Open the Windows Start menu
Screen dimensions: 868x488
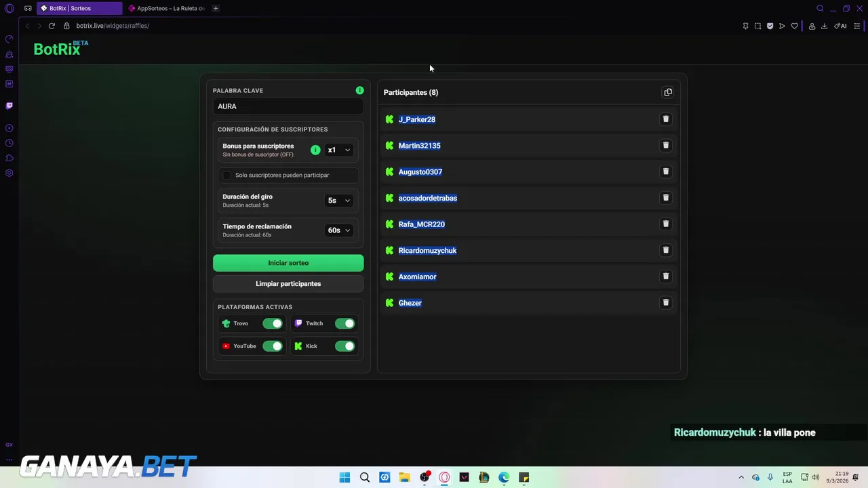pyautogui.click(x=344, y=477)
